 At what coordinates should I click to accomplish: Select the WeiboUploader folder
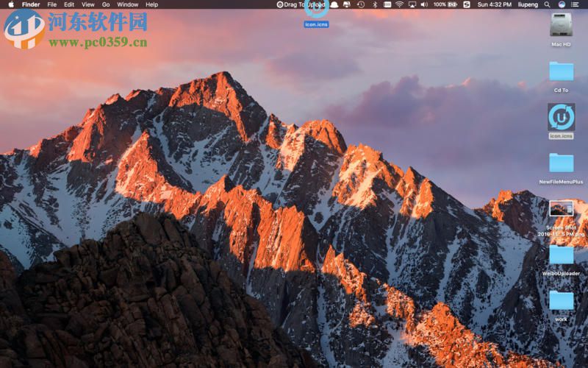pos(561,254)
